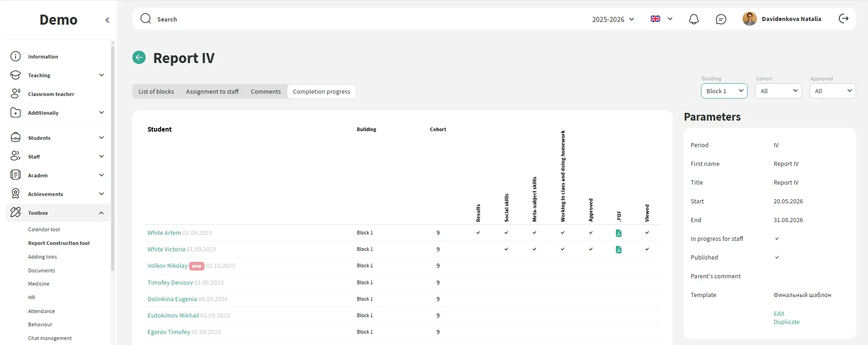Switch to the Comments tab
Screen dimensions: 868x345
pos(265,91)
